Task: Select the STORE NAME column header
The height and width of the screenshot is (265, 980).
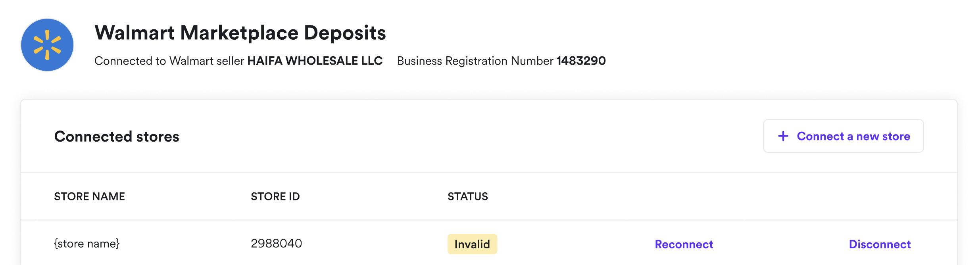Action: (89, 196)
